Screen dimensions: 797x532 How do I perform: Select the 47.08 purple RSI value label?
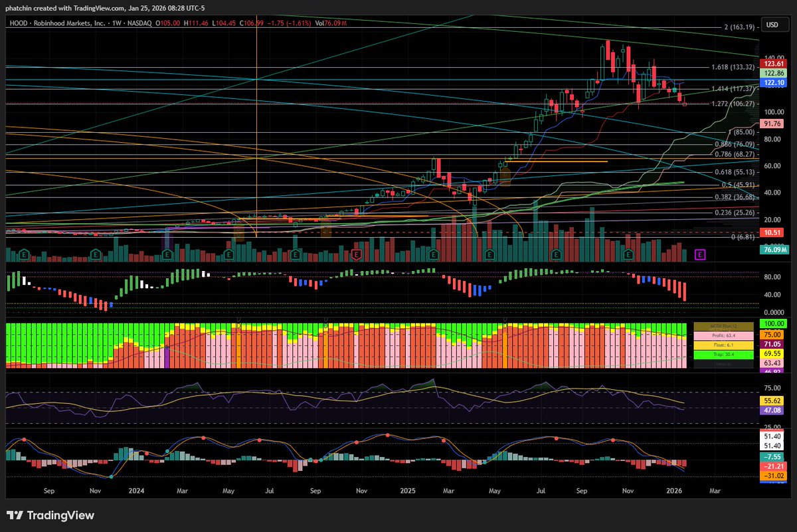[770, 411]
